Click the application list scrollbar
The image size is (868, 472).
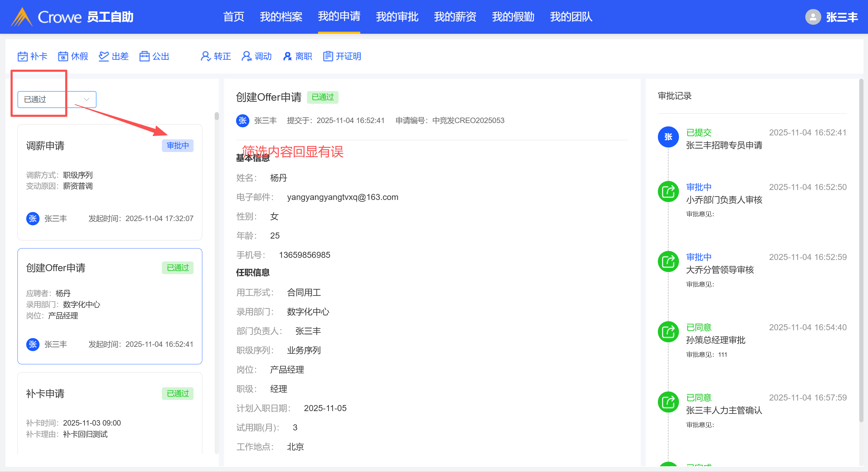tap(217, 116)
